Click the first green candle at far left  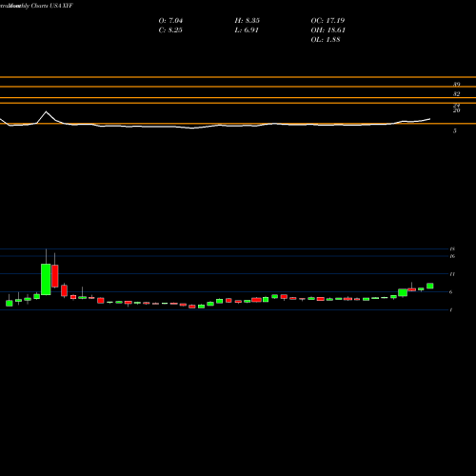click(x=10, y=303)
